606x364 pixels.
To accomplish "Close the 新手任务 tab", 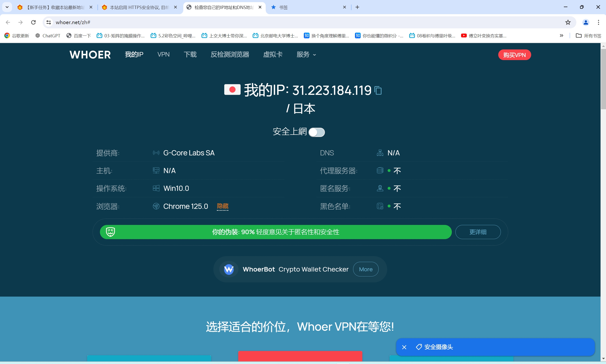I will tap(91, 7).
